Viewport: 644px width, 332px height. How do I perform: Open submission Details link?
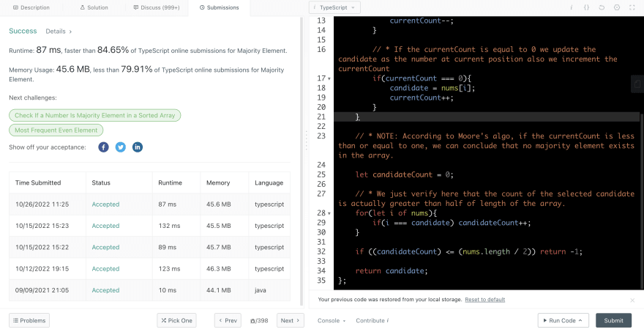coord(59,32)
